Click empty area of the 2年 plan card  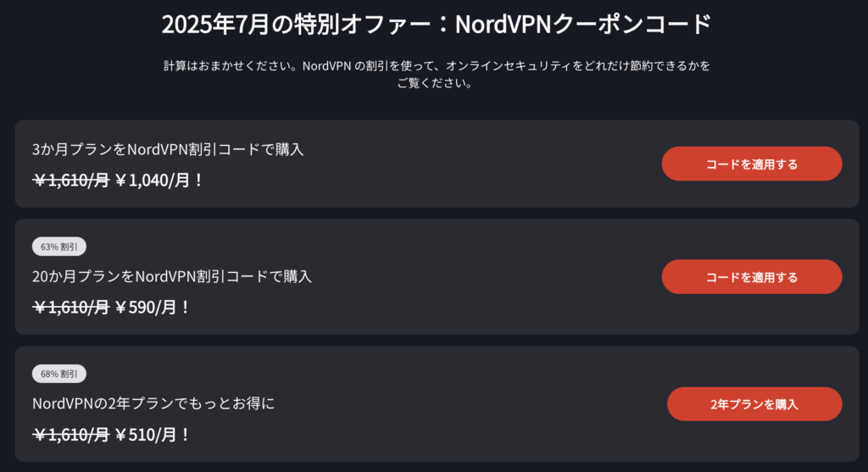[x=470, y=404]
